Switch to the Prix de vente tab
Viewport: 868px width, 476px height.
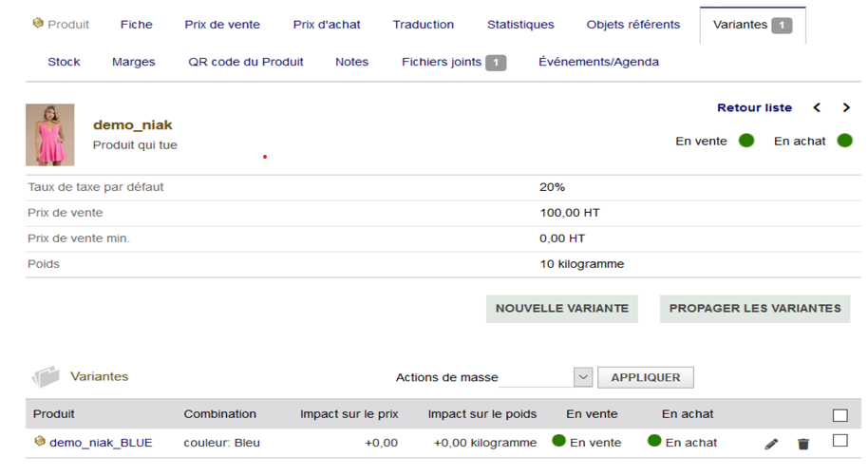tap(222, 25)
